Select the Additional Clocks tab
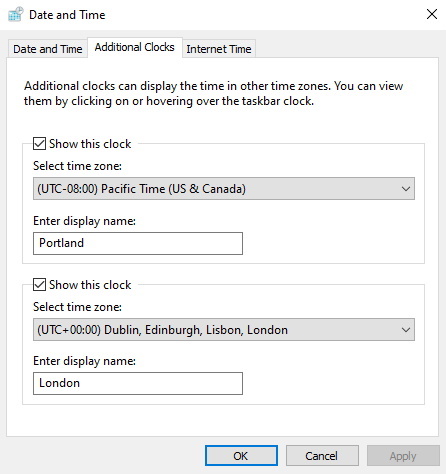The height and width of the screenshot is (474, 446). (135, 47)
